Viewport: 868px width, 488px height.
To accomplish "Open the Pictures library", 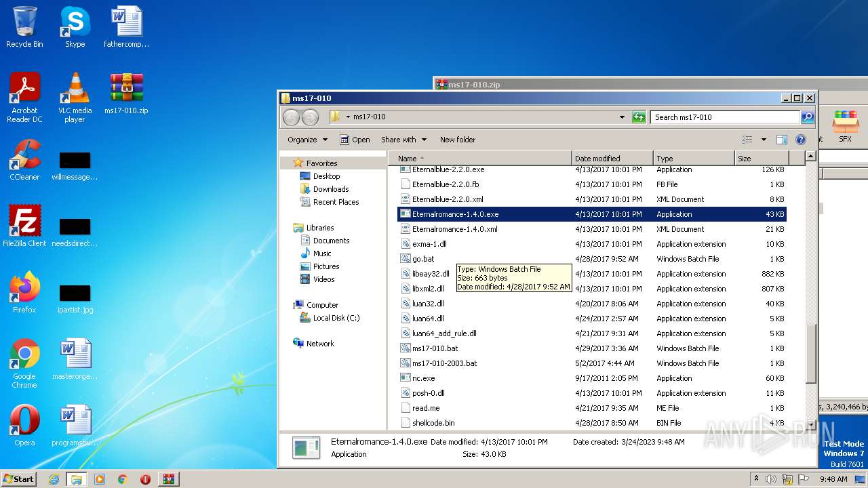I will [326, 266].
